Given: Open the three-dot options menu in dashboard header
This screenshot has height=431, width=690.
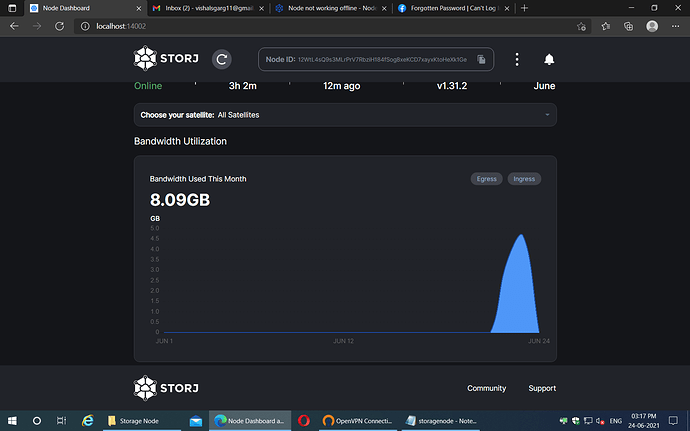Looking at the screenshot, I should (x=516, y=60).
